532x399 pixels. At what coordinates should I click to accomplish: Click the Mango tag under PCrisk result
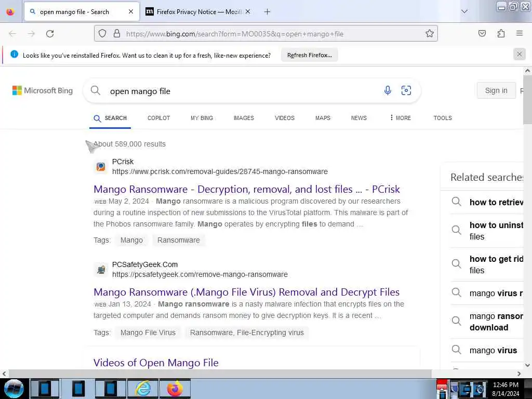point(131,240)
